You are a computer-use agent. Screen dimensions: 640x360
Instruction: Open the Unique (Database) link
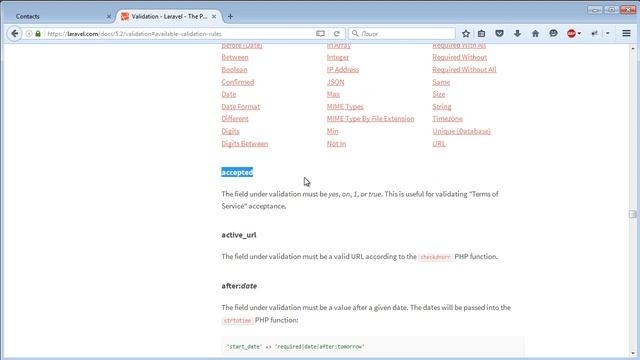point(461,131)
